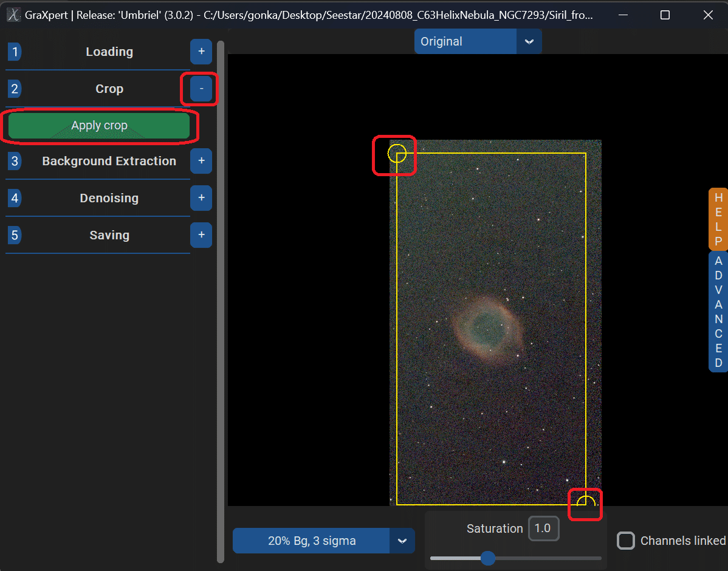Expand the Background Extraction section

201,160
